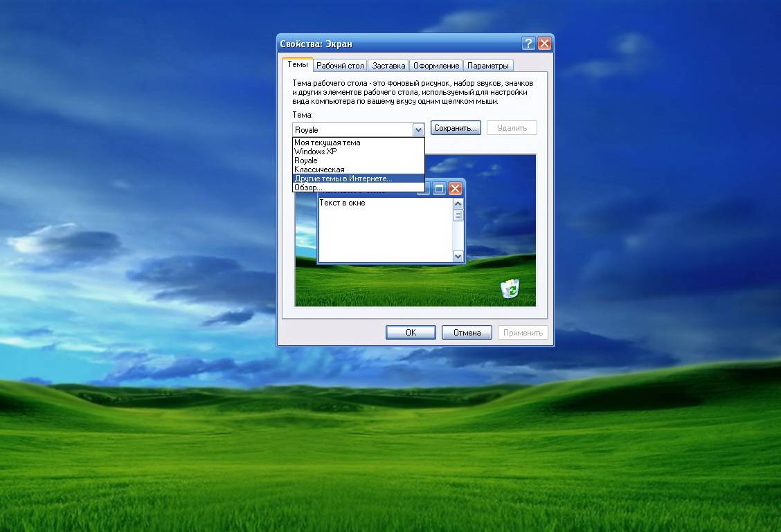This screenshot has width=781, height=532.
Task: Click the Сохранить... button
Action: point(456,128)
